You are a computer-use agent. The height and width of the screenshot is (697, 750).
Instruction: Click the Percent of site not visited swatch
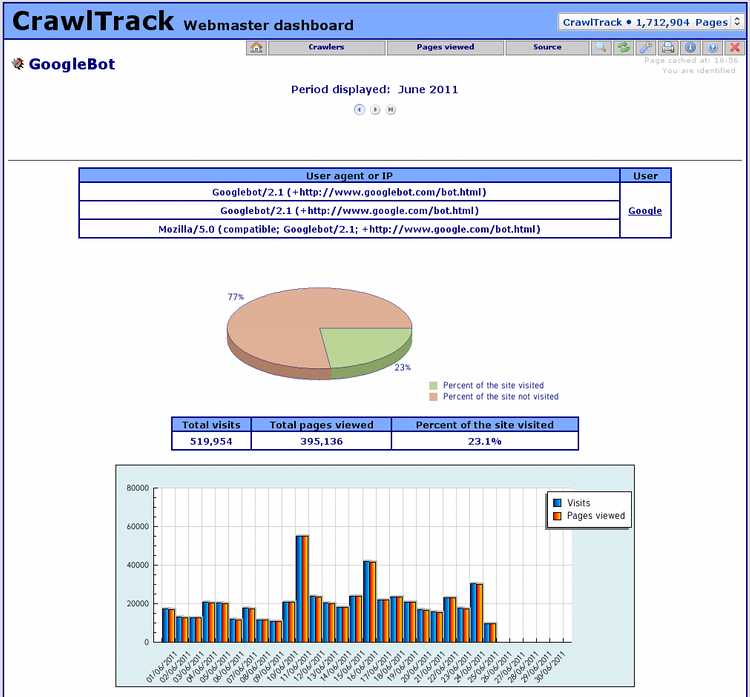pyautogui.click(x=433, y=397)
